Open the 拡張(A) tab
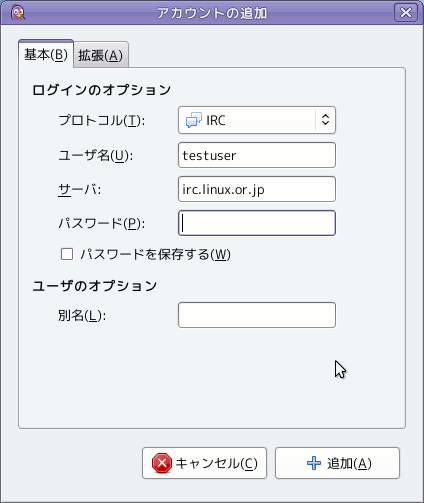The image size is (424, 503). click(x=101, y=55)
